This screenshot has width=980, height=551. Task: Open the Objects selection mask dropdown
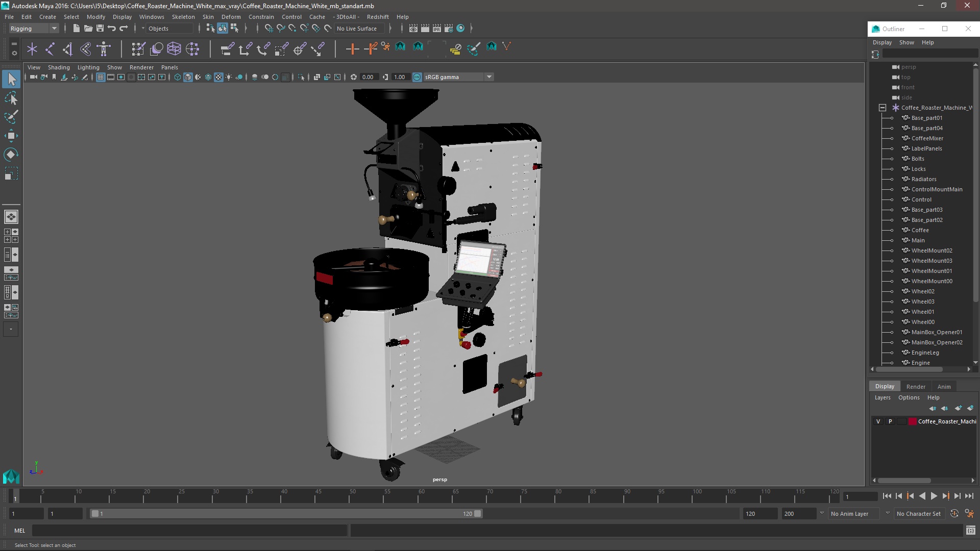click(x=169, y=29)
